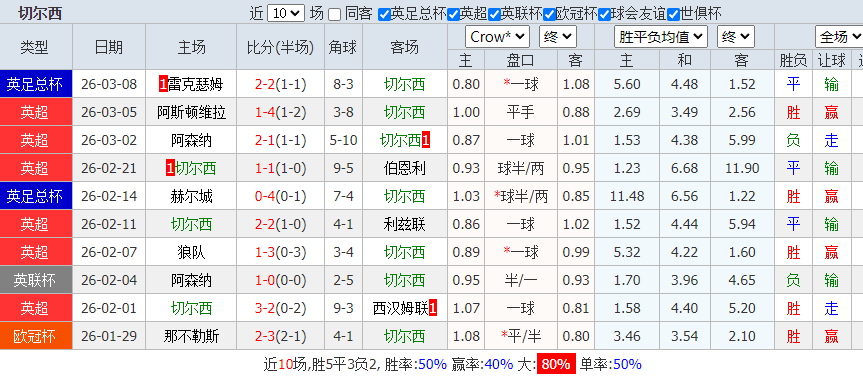Viewport: 863px width, 377px height.
Task: Uncheck the 球会友谊 filter checkbox
Action: coord(604,14)
